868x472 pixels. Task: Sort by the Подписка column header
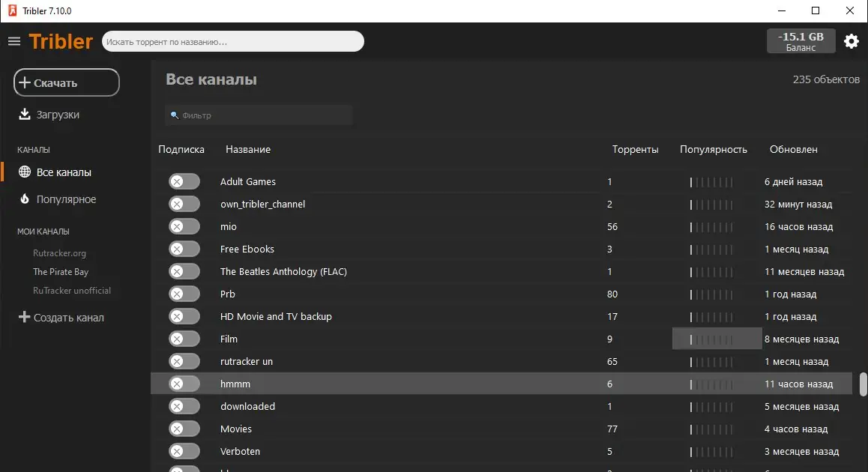point(181,149)
